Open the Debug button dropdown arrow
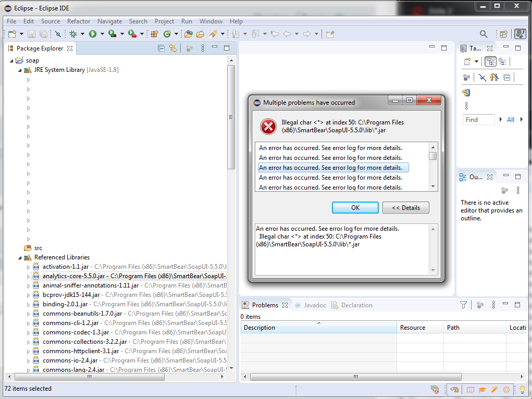 pyautogui.click(x=82, y=34)
